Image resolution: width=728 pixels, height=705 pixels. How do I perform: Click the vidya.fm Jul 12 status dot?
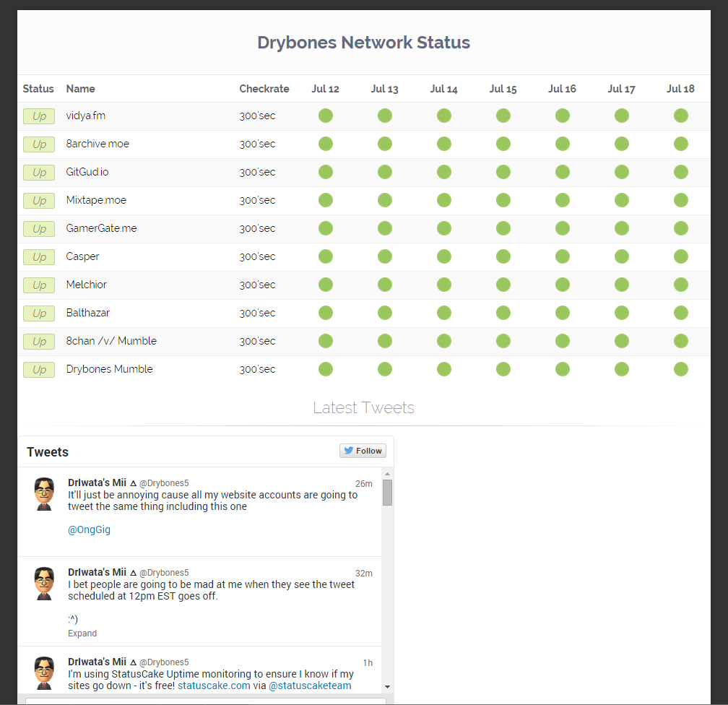326,116
